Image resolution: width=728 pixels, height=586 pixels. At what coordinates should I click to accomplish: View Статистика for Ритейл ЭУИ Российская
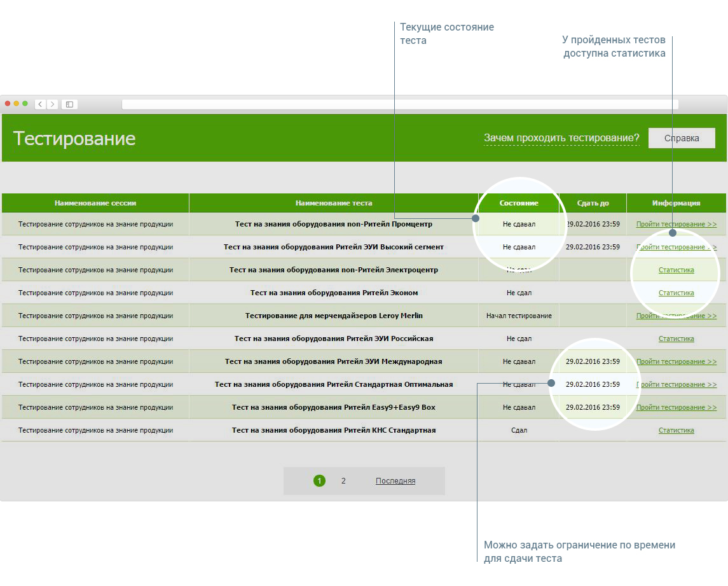(676, 338)
